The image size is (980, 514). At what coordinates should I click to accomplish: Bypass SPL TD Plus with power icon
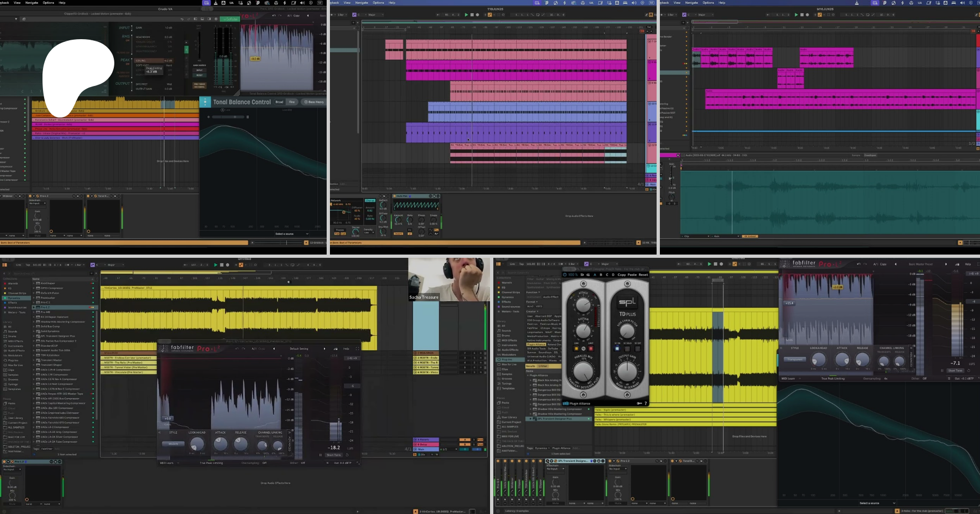pos(565,275)
